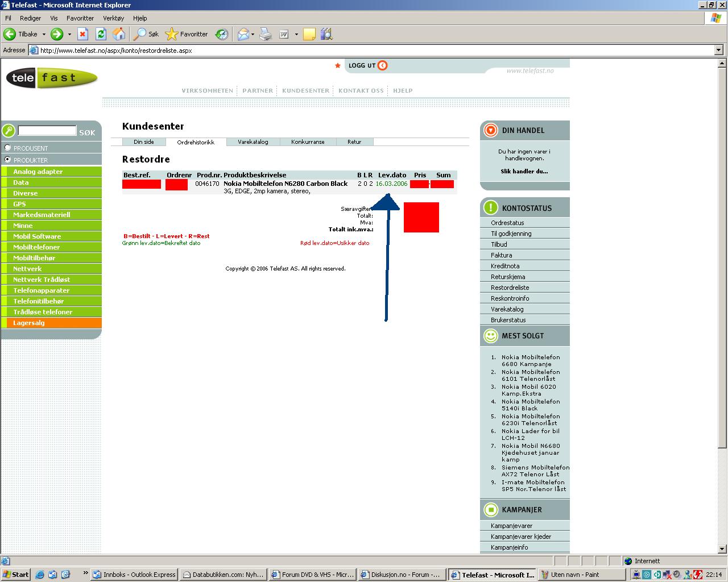Open KONTAKT OSS in the top navigation
Screen dimensions: 728x582
coord(361,90)
